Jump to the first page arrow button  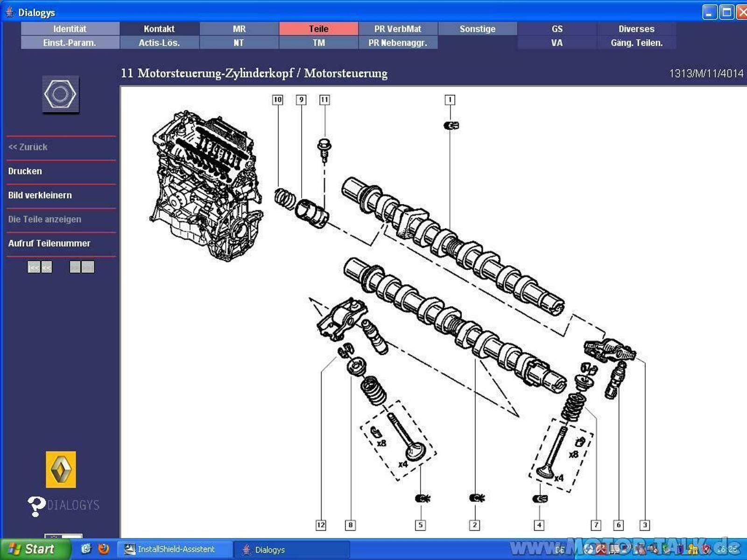(x=34, y=267)
